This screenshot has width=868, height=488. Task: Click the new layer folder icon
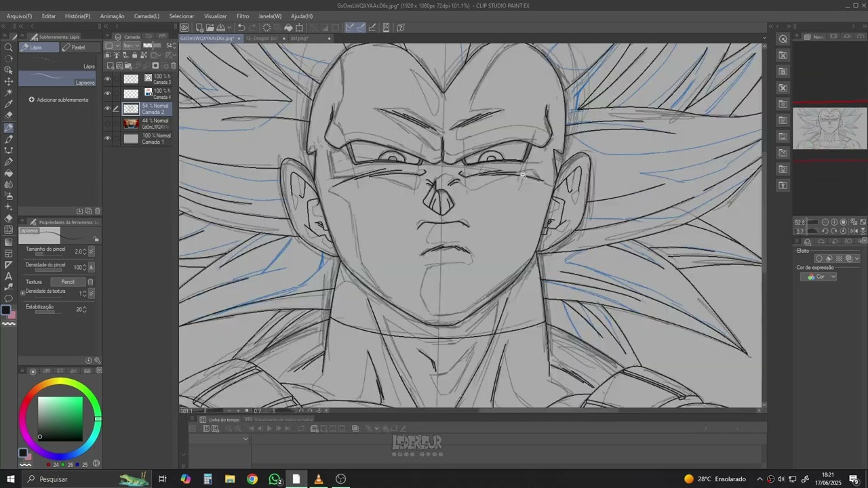[x=128, y=66]
